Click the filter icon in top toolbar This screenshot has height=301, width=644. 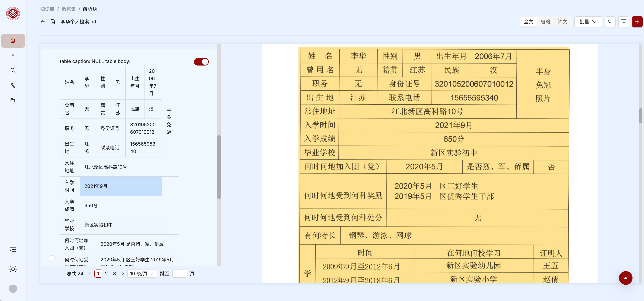pos(624,22)
